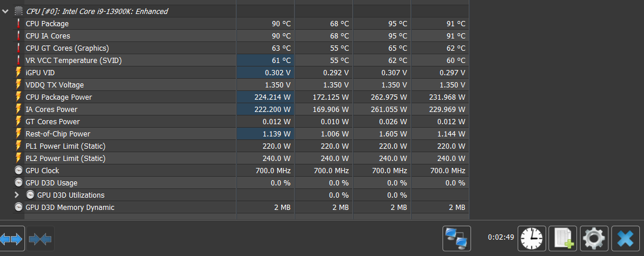This screenshot has width=644, height=256.
Task: Click the elapsed time display 0:02:49
Action: (501, 238)
